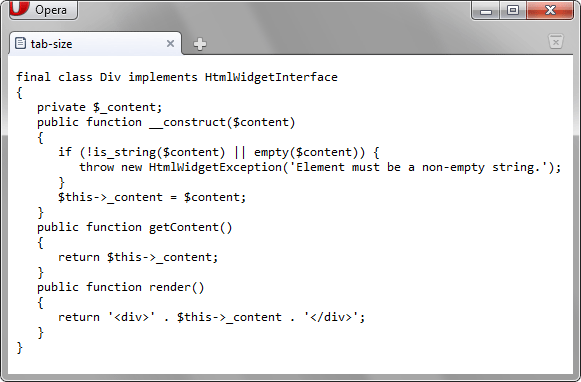Image resolution: width=581 pixels, height=382 pixels.
Task: Click the '</div>' string in return line
Action: [x=331, y=317]
